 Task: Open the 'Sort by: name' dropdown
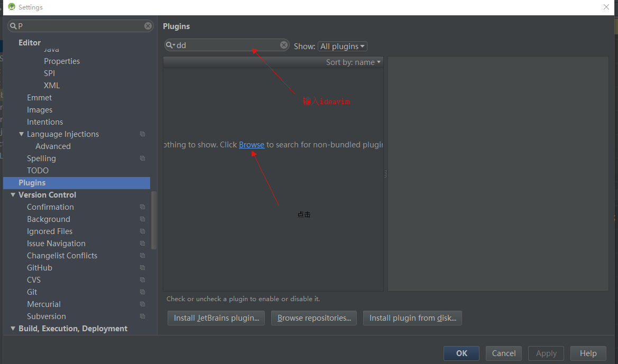pyautogui.click(x=353, y=62)
